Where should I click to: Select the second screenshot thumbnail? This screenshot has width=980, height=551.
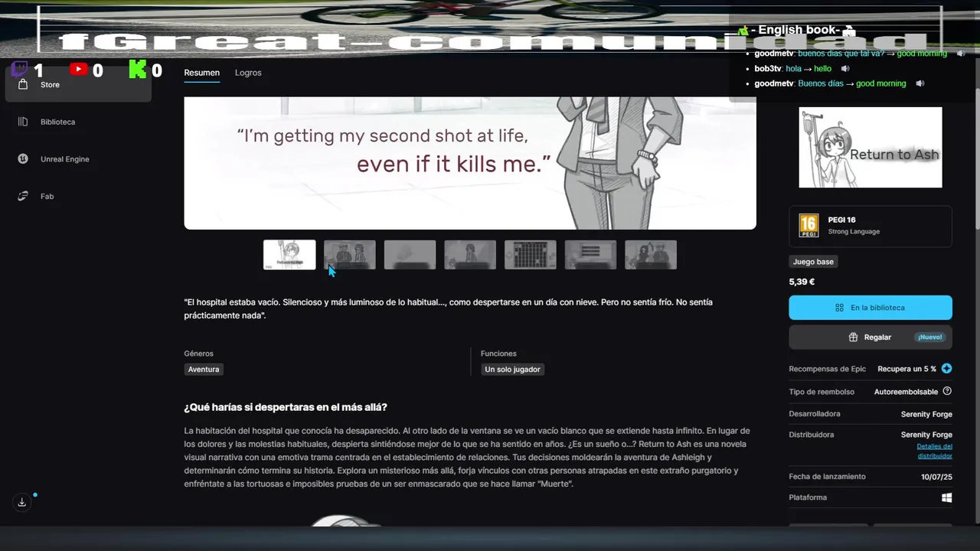350,255
